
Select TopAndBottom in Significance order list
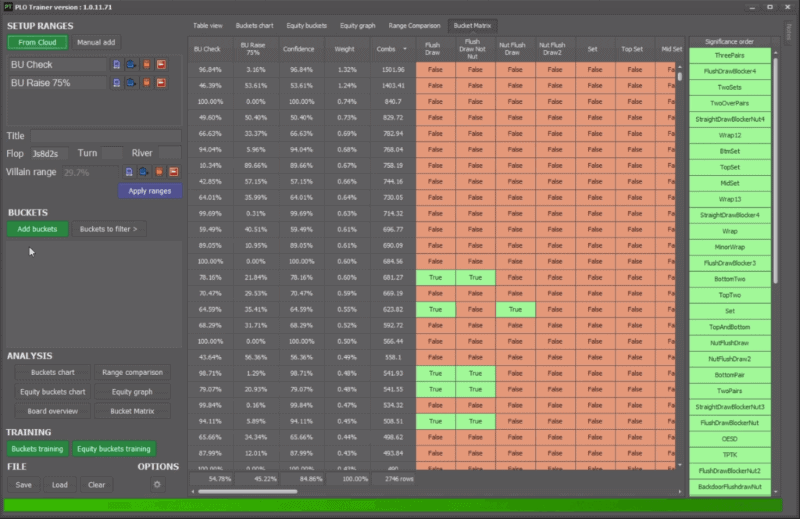click(730, 327)
